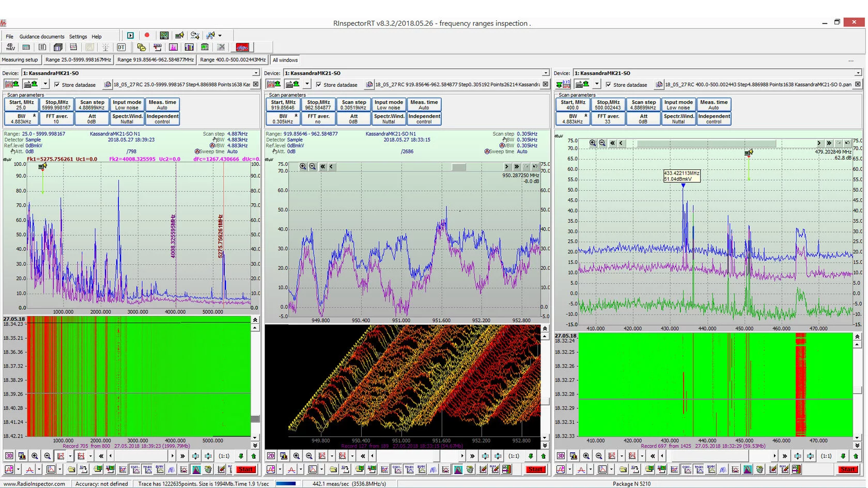Click the Input mode Low noise button, right panel
868x488 pixels.
point(678,105)
